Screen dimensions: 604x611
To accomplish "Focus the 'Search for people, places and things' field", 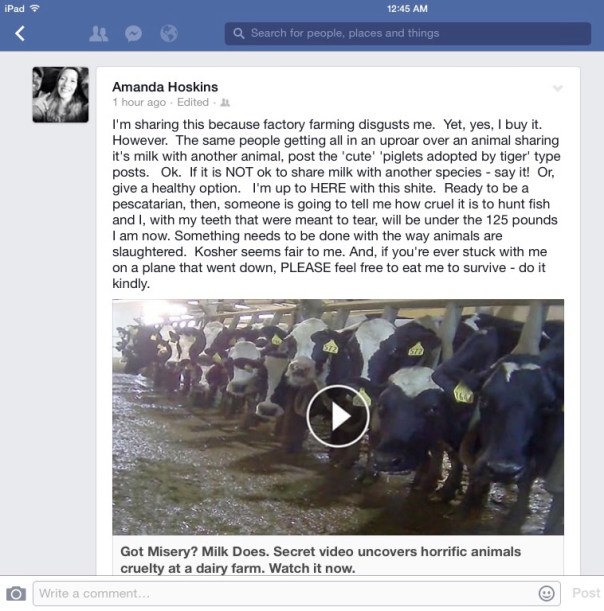I will [408, 34].
